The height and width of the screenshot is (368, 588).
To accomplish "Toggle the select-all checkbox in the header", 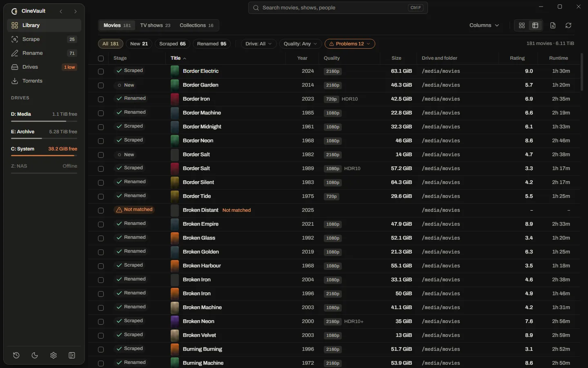I will click(x=101, y=58).
